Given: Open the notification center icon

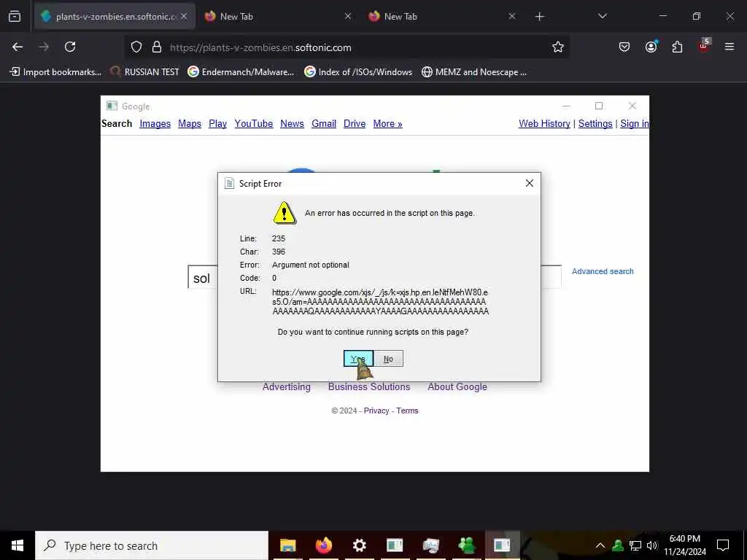Looking at the screenshot, I should pyautogui.click(x=723, y=545).
